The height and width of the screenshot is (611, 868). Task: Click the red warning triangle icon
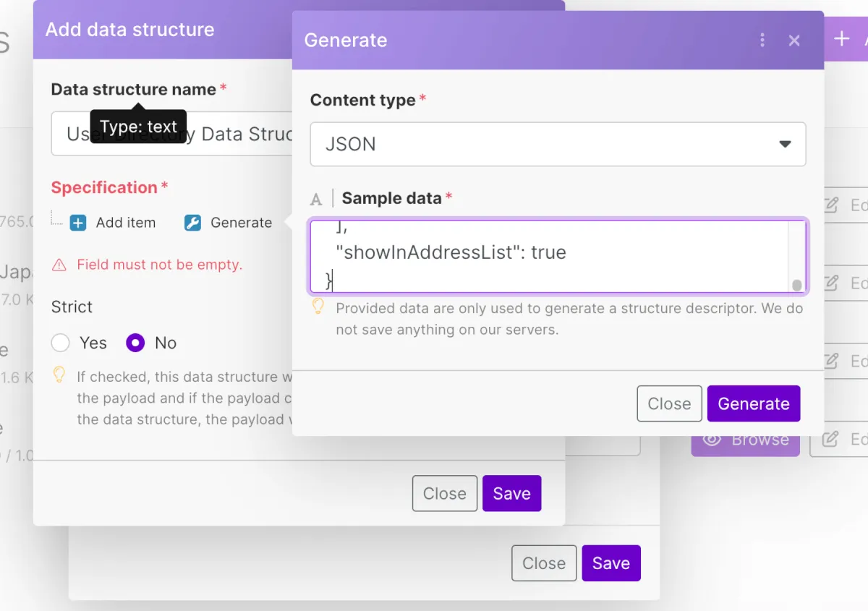point(59,265)
